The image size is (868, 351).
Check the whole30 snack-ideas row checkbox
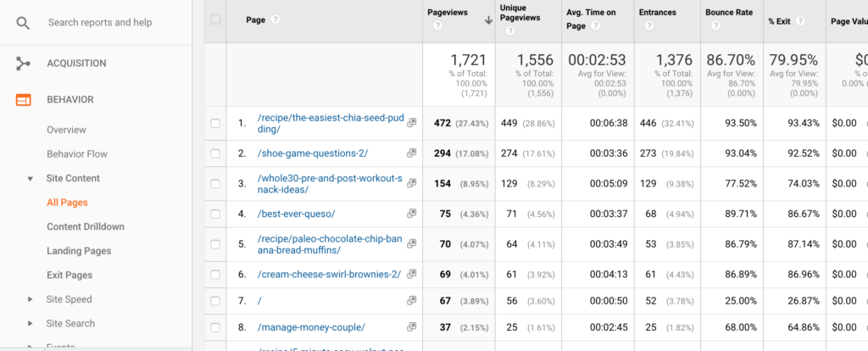coord(215,183)
